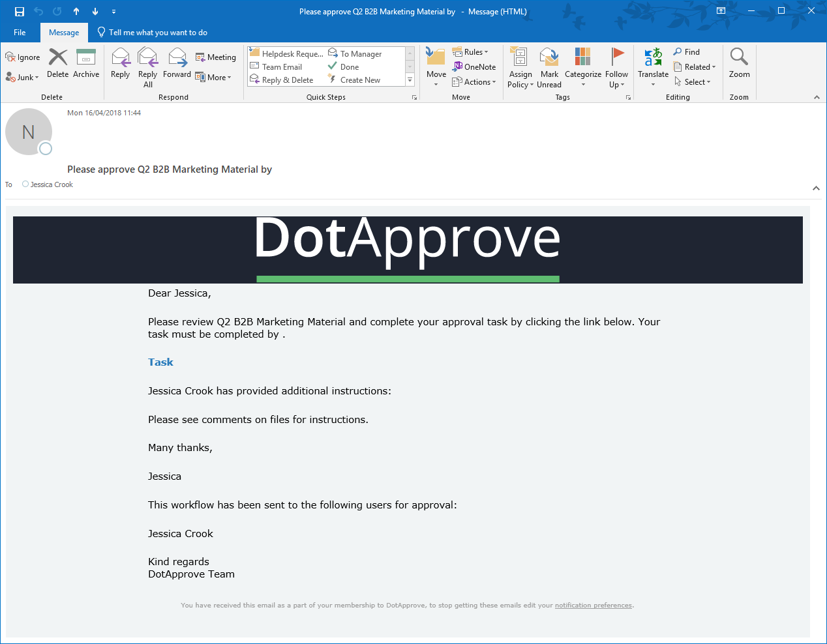Collapse the ribbon with the chevron
This screenshot has height=644, width=827.
(x=817, y=97)
